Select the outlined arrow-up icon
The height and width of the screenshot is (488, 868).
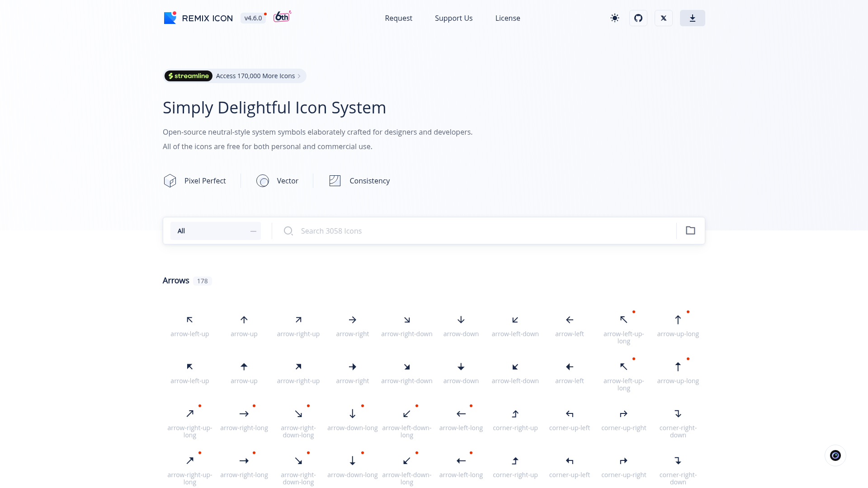[244, 320]
